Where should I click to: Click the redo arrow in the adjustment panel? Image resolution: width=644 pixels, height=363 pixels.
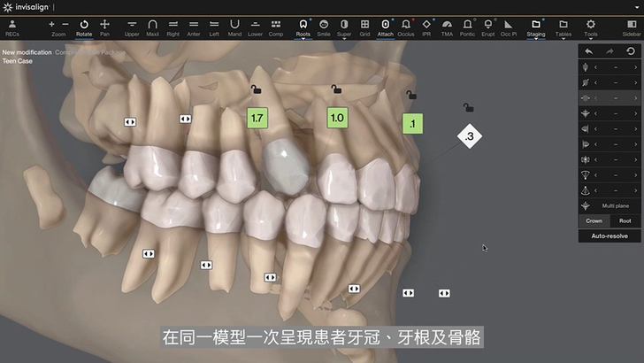point(609,51)
